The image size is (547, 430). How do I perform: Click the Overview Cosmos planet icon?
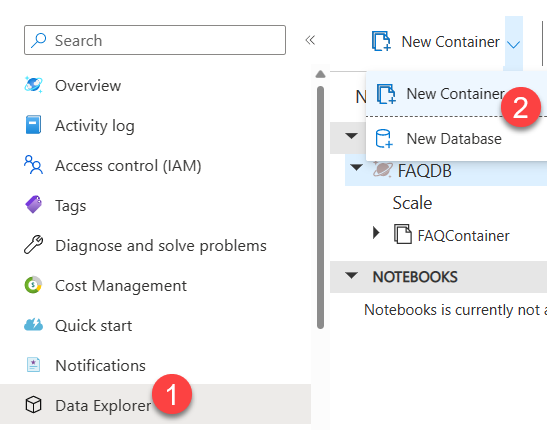coord(33,85)
